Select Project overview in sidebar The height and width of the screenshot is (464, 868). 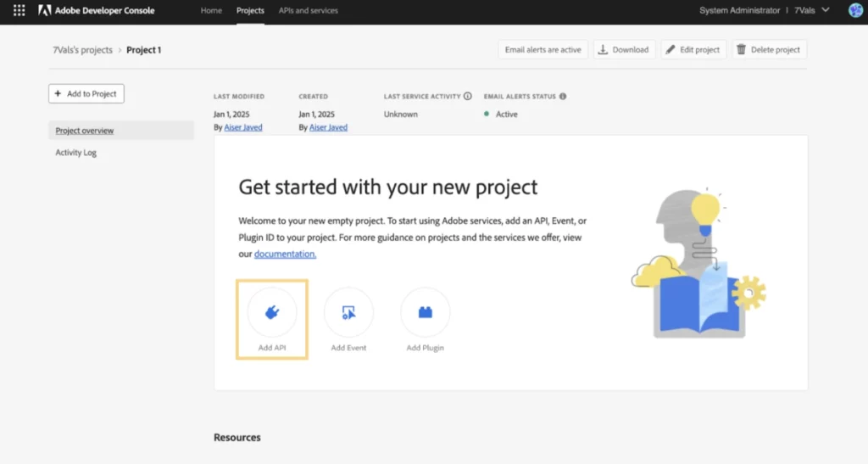[121, 131]
